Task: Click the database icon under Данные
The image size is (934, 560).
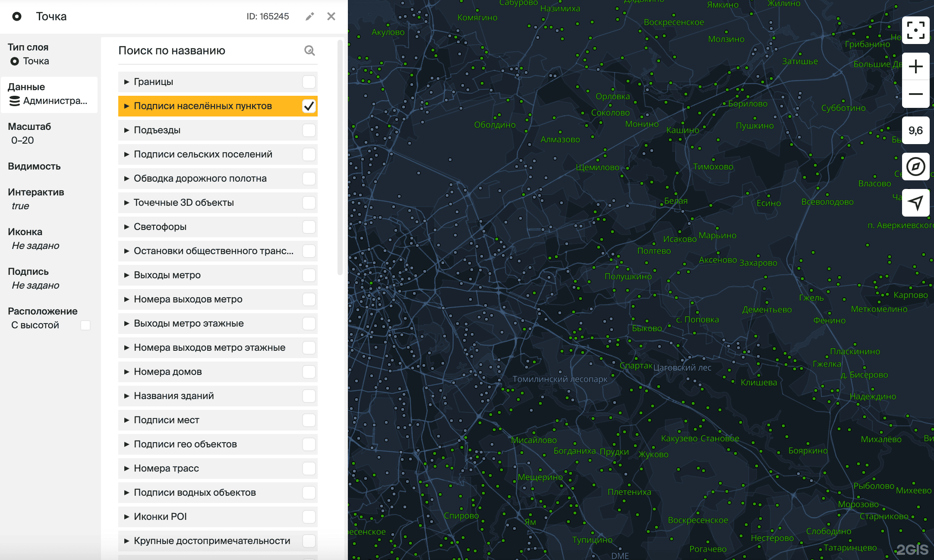Action: coord(15,101)
